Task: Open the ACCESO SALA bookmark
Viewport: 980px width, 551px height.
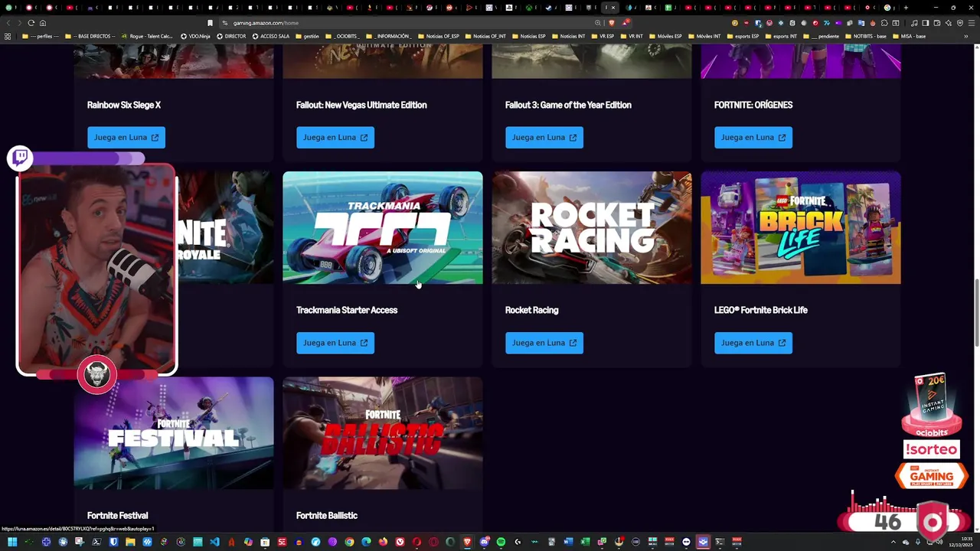Action: point(270,36)
